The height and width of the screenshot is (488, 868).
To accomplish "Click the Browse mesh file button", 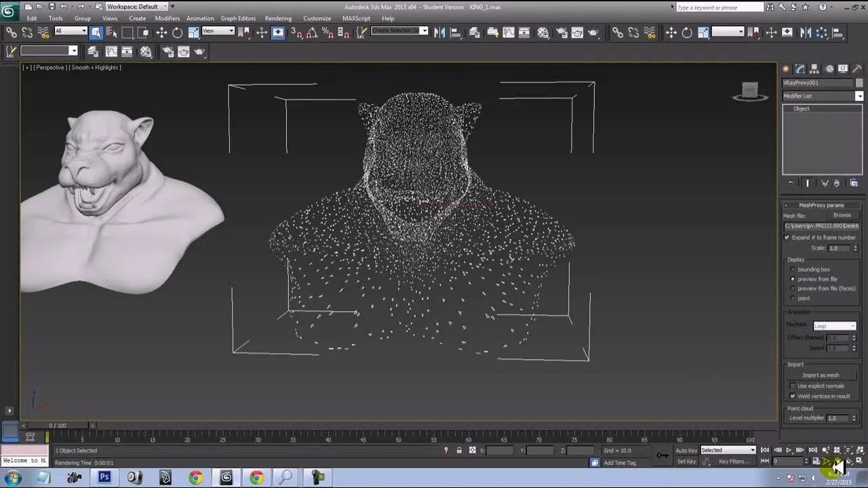I will click(x=842, y=215).
